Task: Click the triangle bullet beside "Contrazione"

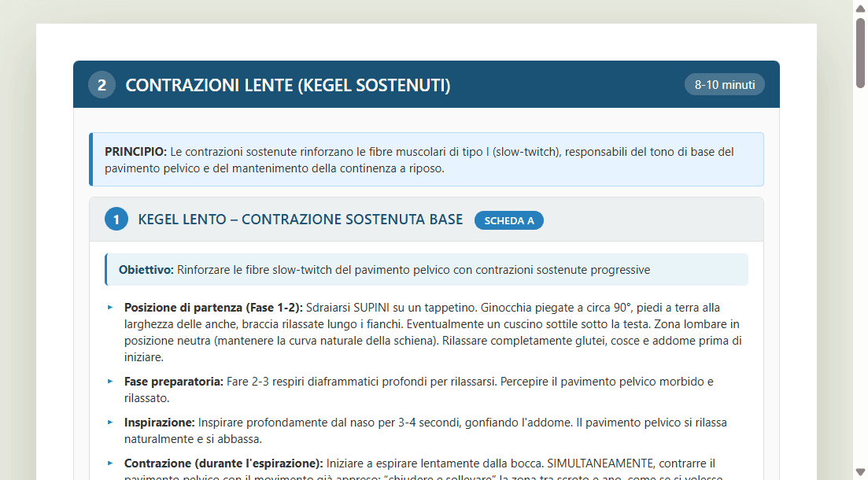Action: coord(110,463)
